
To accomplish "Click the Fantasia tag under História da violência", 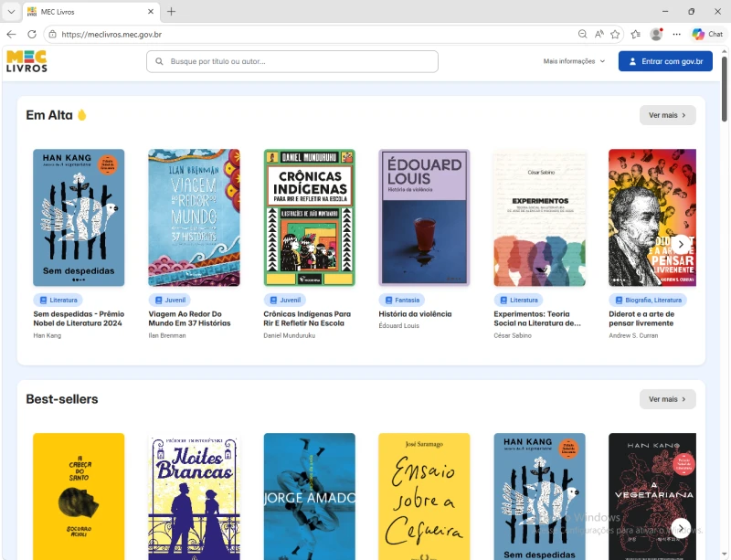I will (401, 300).
